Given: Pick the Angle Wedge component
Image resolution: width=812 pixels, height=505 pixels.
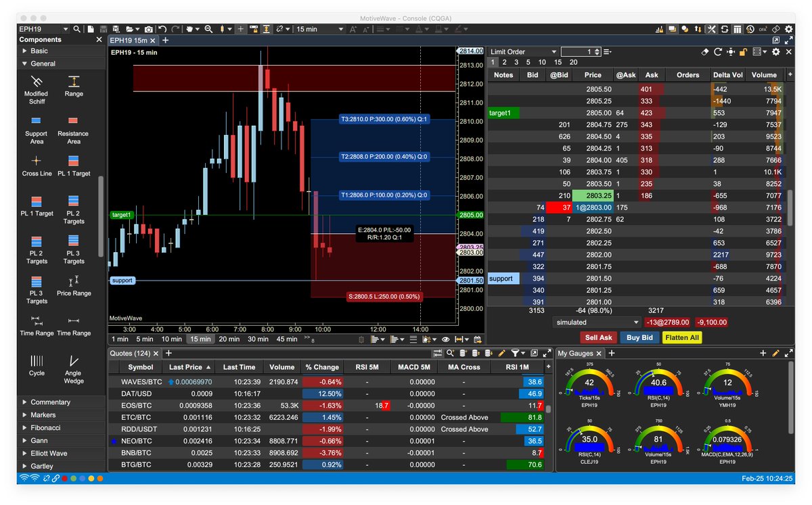Looking at the screenshot, I should [74, 369].
